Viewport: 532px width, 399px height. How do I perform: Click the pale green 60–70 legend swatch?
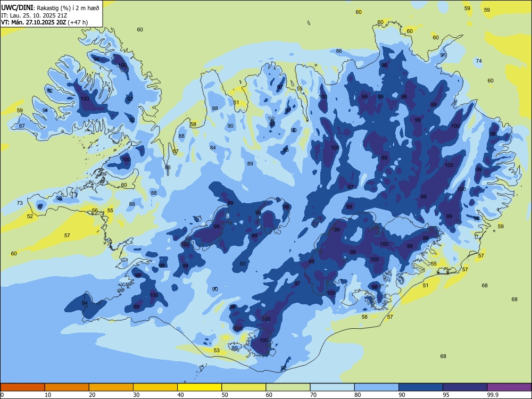coord(288,387)
